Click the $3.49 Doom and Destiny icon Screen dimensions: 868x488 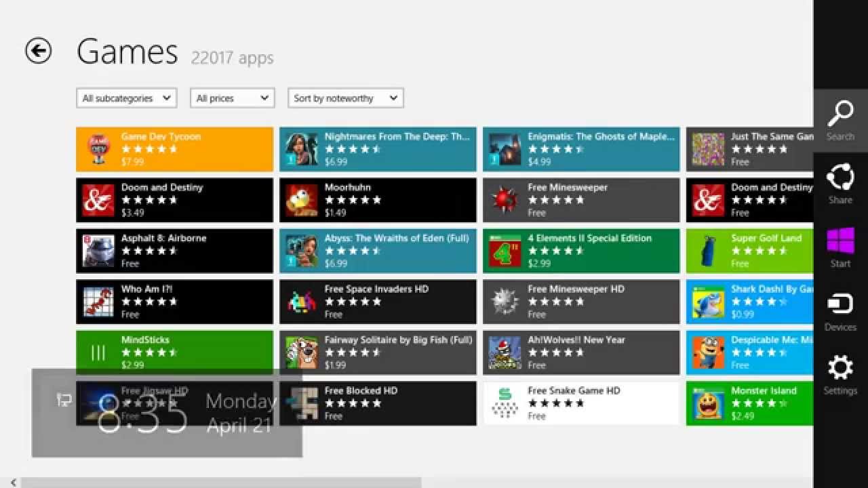[98, 200]
